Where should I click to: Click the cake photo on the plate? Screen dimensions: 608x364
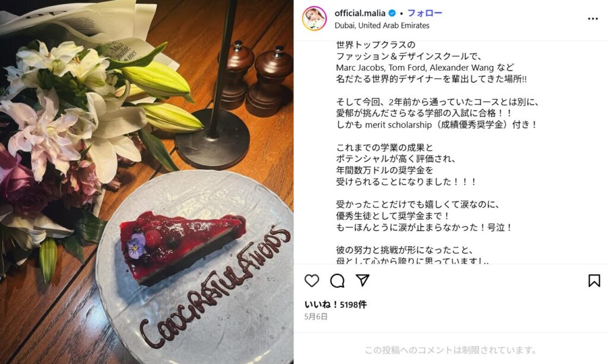[x=182, y=246]
